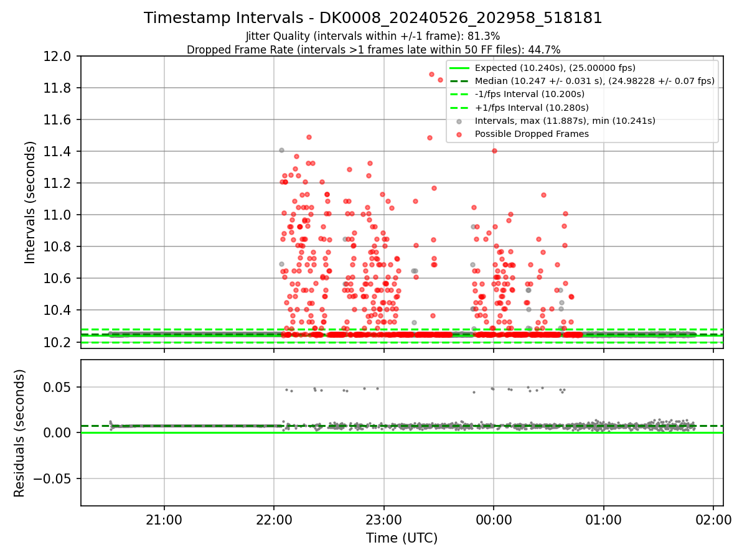Image resolution: width=747 pixels, height=560 pixels.
Task: Click the highest red dropped-frame point near 11.887s
Action: tap(431, 74)
